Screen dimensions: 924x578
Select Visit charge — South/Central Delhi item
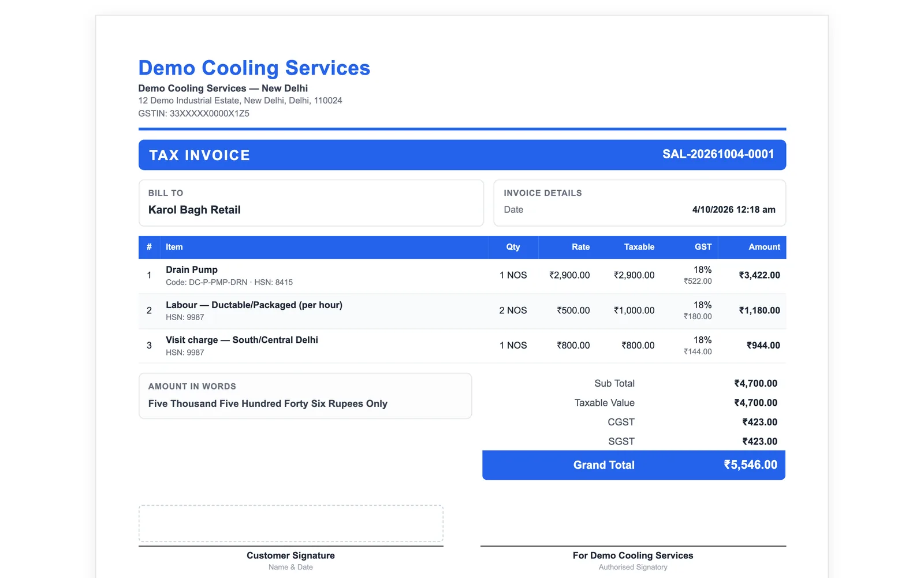242,340
